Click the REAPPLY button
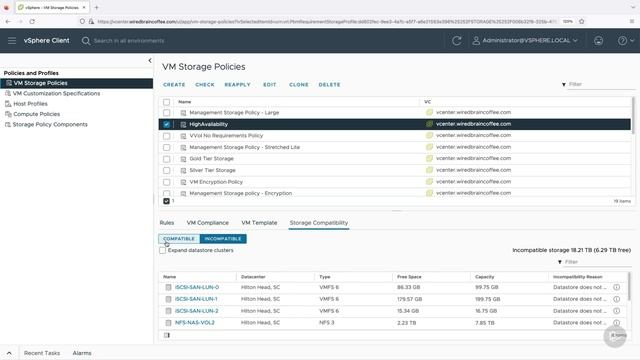Image resolution: width=640 pixels, height=360 pixels. click(x=237, y=84)
